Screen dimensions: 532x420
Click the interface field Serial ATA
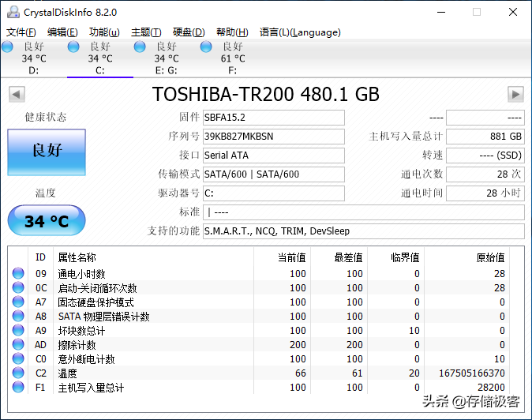click(x=274, y=156)
